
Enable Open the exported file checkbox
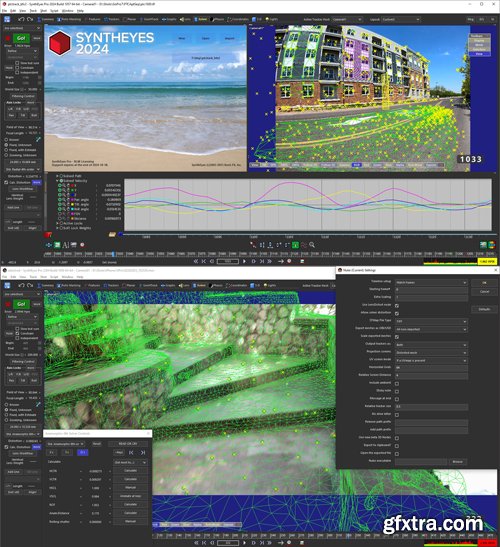pos(397,454)
